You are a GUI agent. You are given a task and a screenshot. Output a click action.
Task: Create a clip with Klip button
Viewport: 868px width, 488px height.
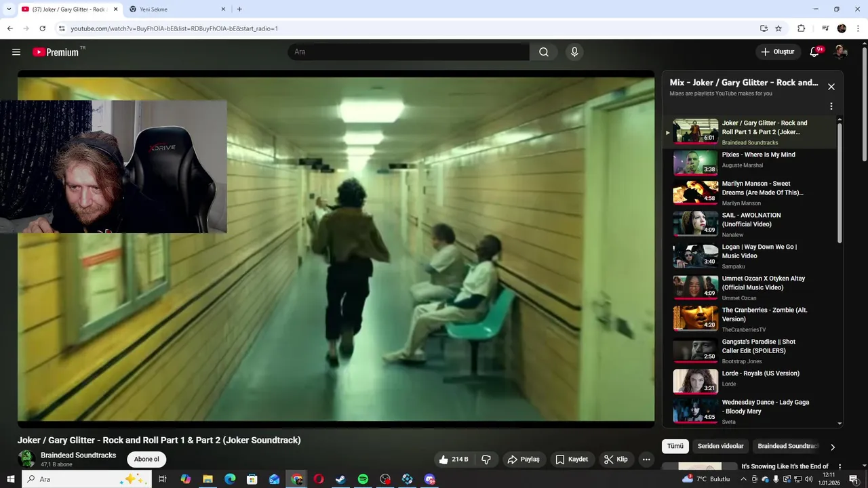[x=616, y=460]
